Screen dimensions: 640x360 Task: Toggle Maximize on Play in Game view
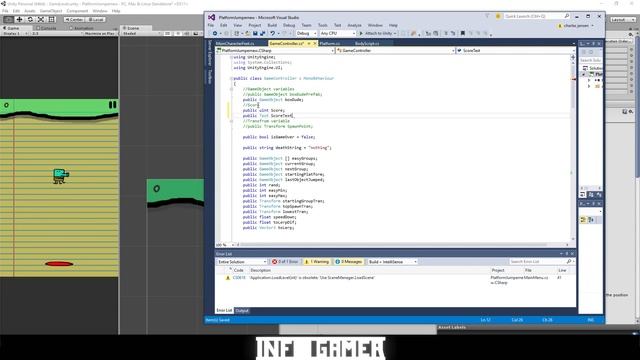point(99,33)
